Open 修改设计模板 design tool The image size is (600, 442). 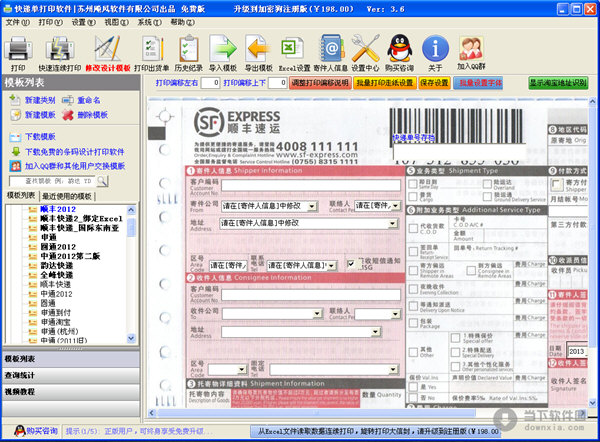coord(108,49)
